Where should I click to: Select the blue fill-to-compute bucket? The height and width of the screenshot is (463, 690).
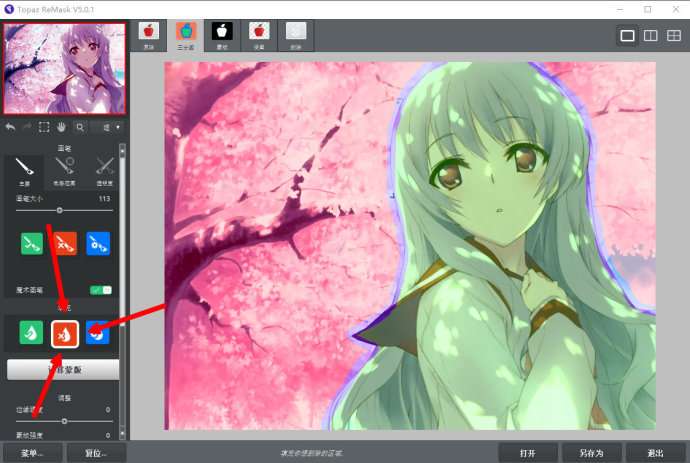tap(97, 333)
